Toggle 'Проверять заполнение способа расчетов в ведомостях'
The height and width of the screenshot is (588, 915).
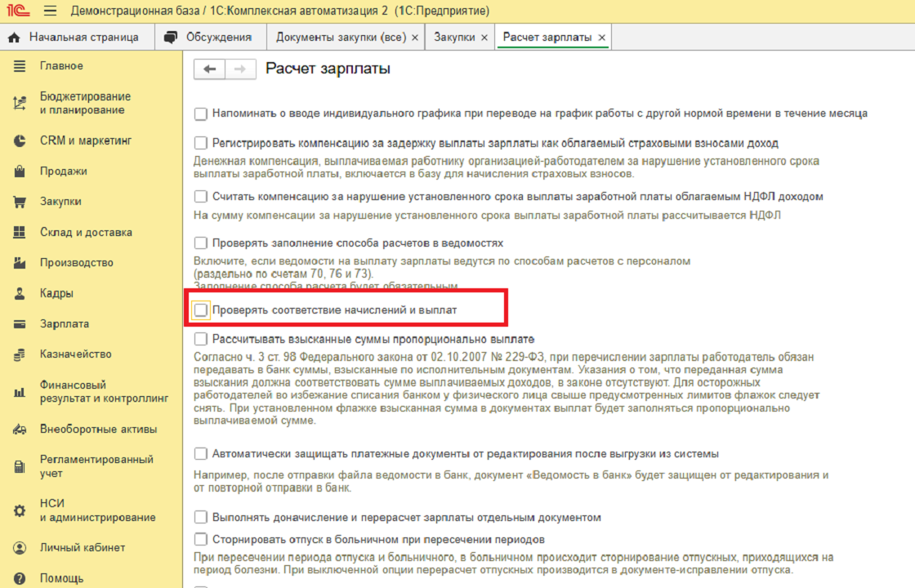coord(201,243)
